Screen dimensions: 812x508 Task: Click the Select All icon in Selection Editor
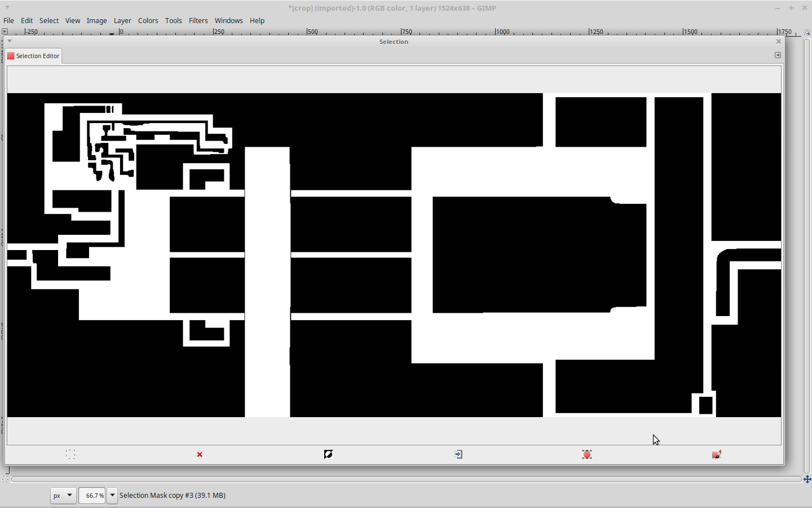(70, 454)
